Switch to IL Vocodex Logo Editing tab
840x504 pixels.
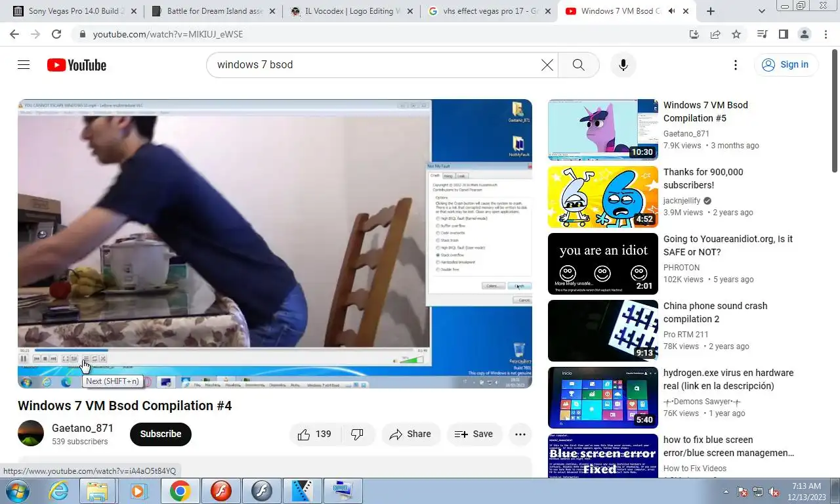click(x=351, y=11)
